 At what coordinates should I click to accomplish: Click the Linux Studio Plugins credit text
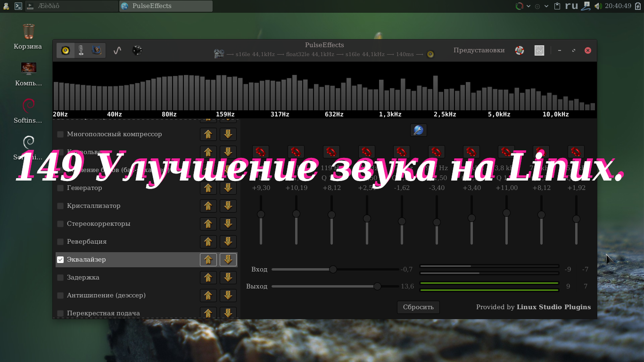[x=553, y=307]
